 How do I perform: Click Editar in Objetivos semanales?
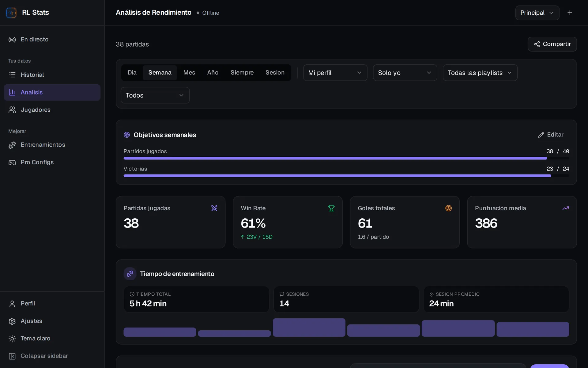coord(551,135)
